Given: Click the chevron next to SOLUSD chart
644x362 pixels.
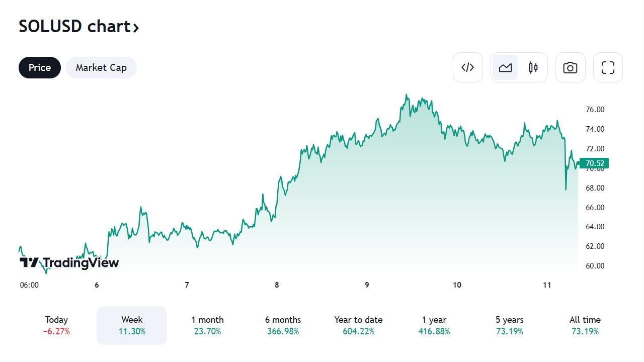Looking at the screenshot, I should tap(136, 27).
